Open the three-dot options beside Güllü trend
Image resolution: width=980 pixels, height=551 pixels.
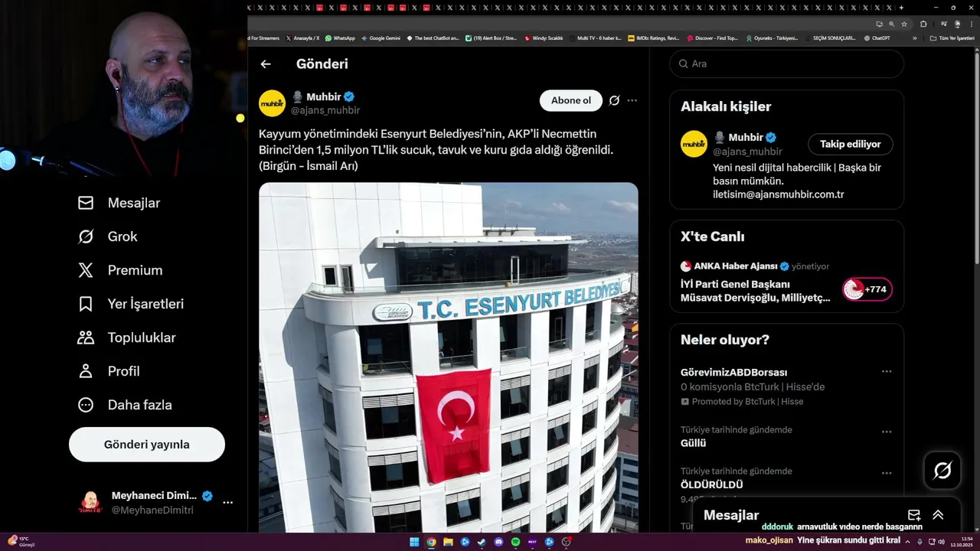pyautogui.click(x=887, y=432)
